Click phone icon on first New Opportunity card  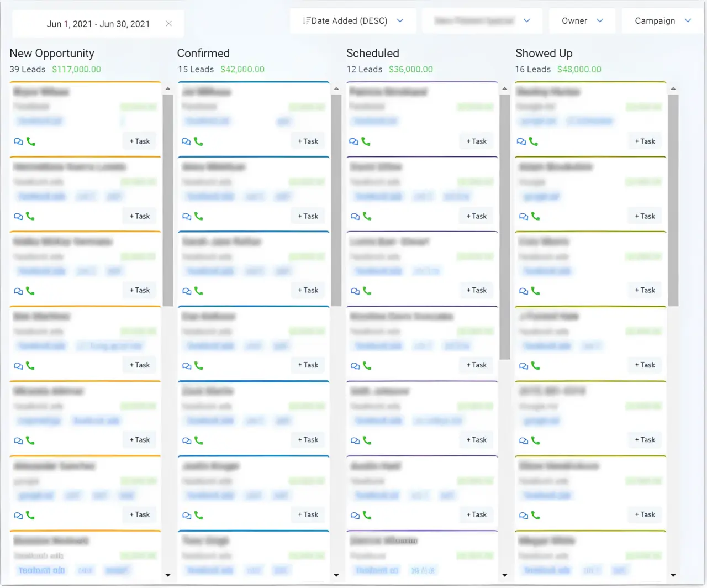pyautogui.click(x=31, y=142)
